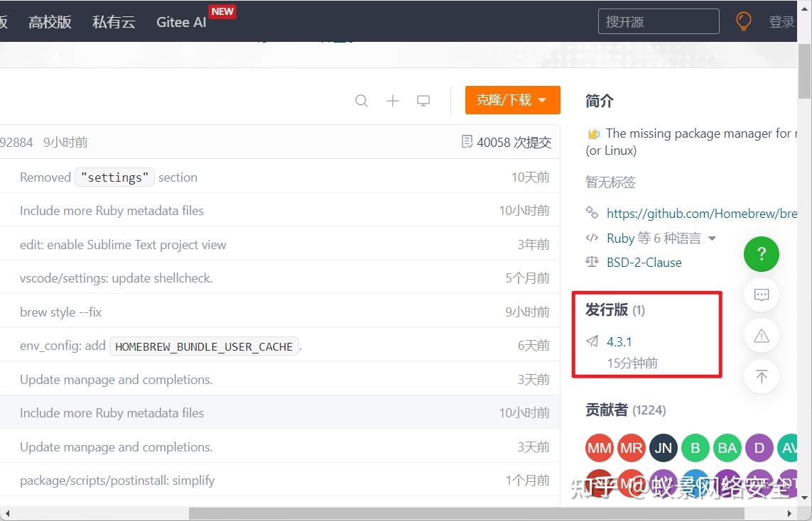Click the warning triangle report icon

(762, 336)
